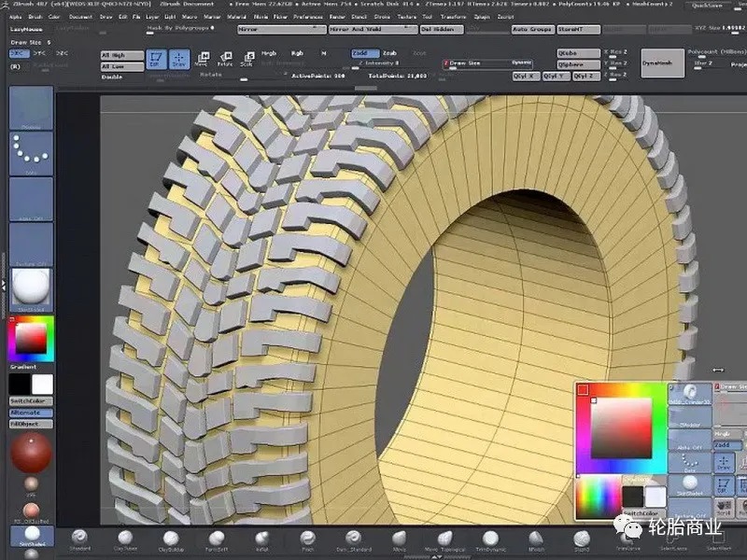The height and width of the screenshot is (560, 747).
Task: Open the Mirror dropdown field
Action: [278, 30]
